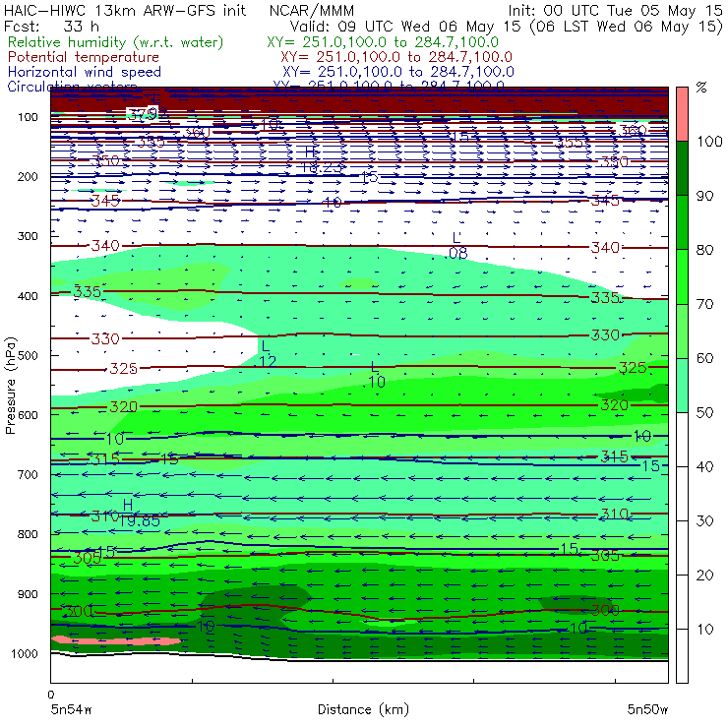This screenshot has width=728, height=728.
Task: Select the green "Relative humidity (w.r.t. water)" legend
Action: point(116,42)
